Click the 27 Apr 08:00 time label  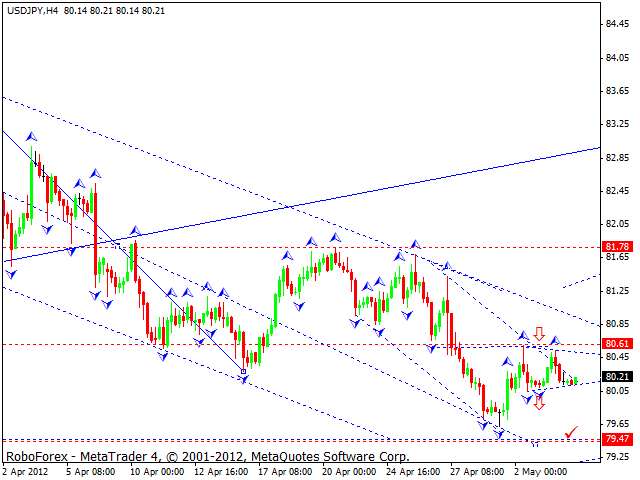(477, 472)
